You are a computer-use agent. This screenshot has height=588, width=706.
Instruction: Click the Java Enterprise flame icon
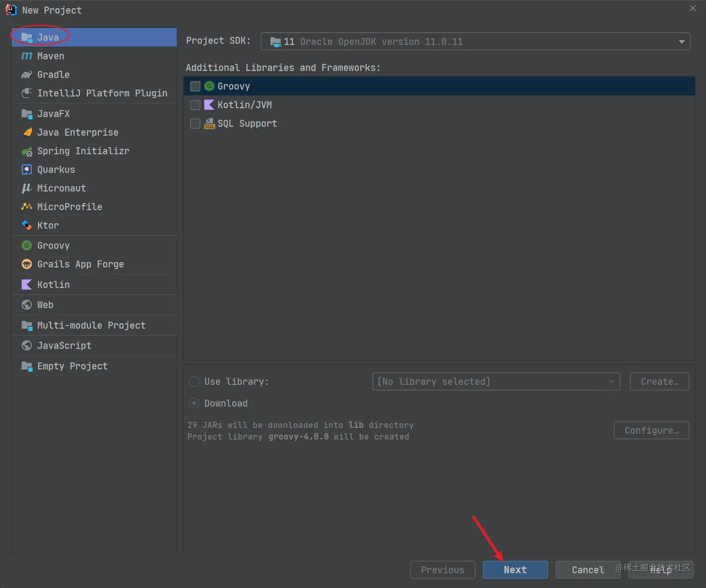click(x=27, y=132)
